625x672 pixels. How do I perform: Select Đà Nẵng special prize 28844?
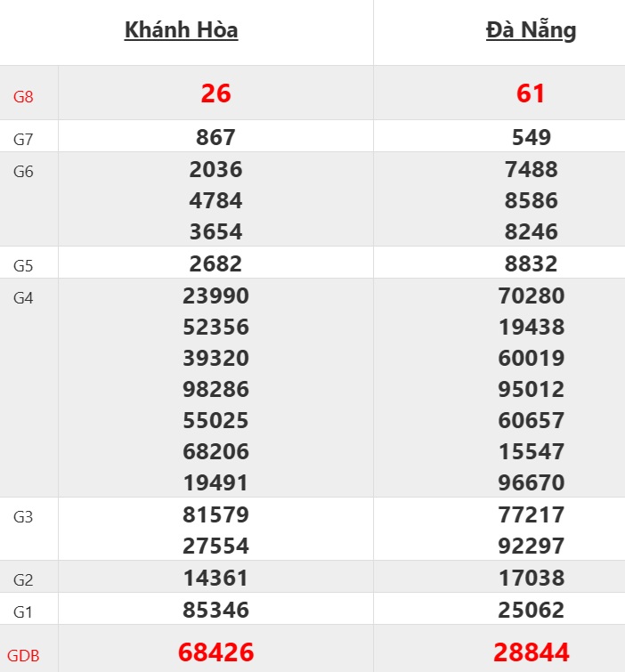click(x=531, y=652)
